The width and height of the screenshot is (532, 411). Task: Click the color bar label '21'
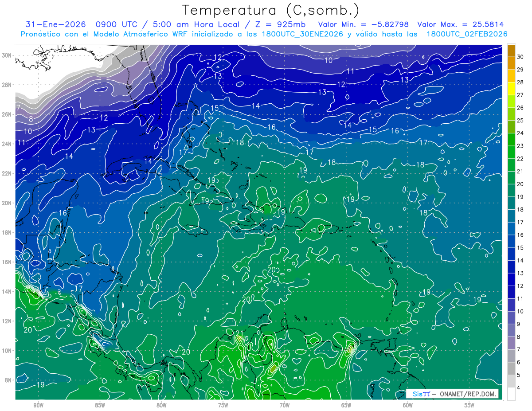(x=520, y=172)
